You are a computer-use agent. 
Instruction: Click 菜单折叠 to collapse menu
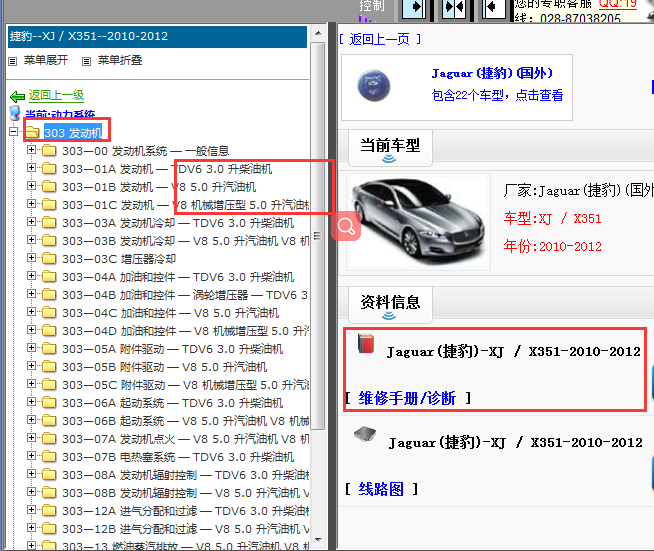(120, 60)
